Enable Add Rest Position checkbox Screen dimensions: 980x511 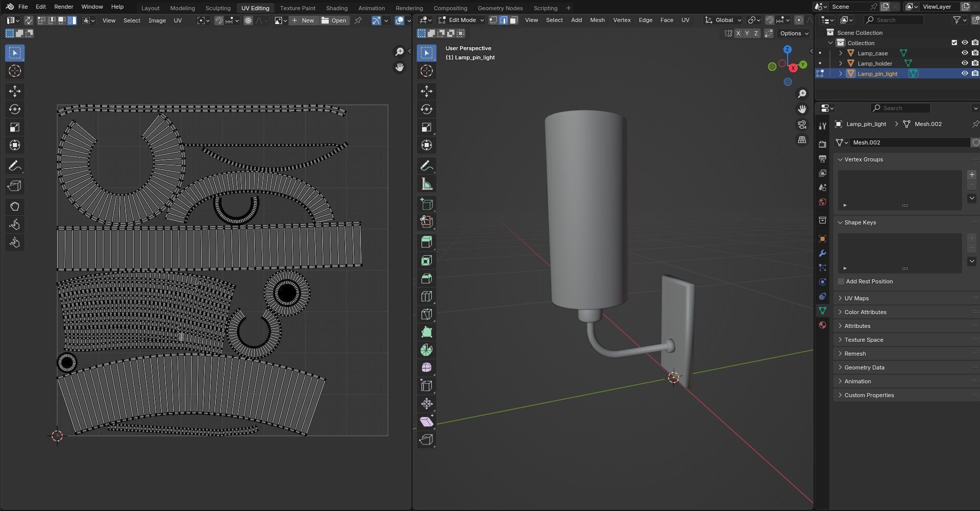pyautogui.click(x=841, y=281)
